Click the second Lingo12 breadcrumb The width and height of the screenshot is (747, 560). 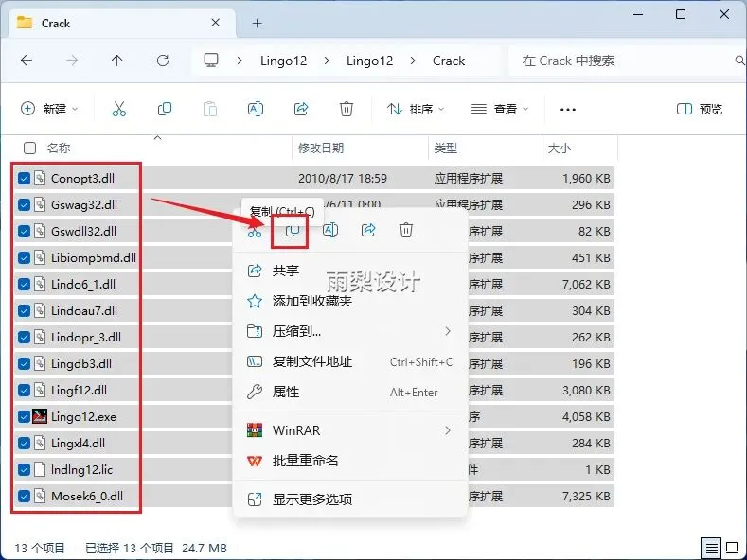(x=369, y=61)
